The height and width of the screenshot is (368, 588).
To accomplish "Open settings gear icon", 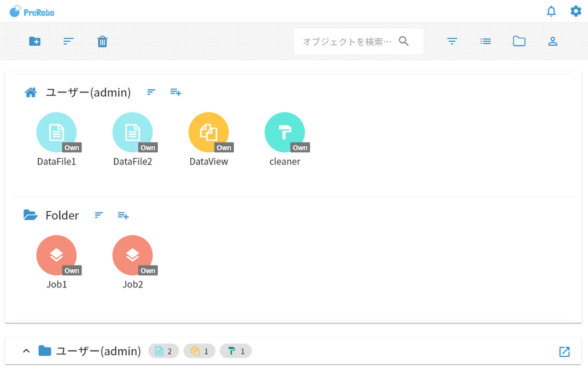I will click(575, 11).
